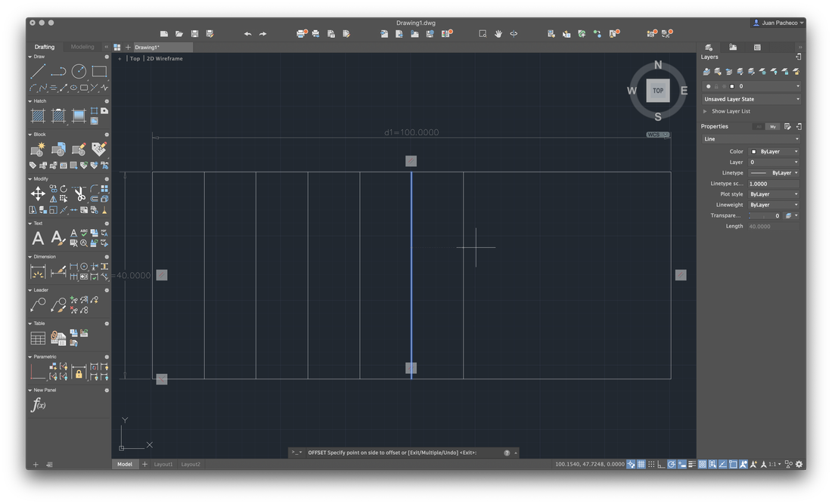Select the Rectangle draw tool
Viewport: 832px width, 504px height.
point(99,71)
